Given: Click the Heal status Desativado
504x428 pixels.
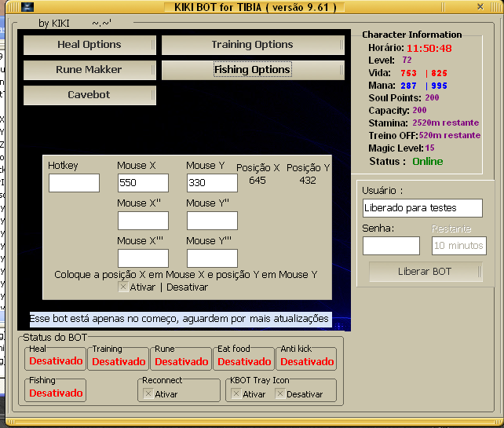Looking at the screenshot, I should pos(56,361).
